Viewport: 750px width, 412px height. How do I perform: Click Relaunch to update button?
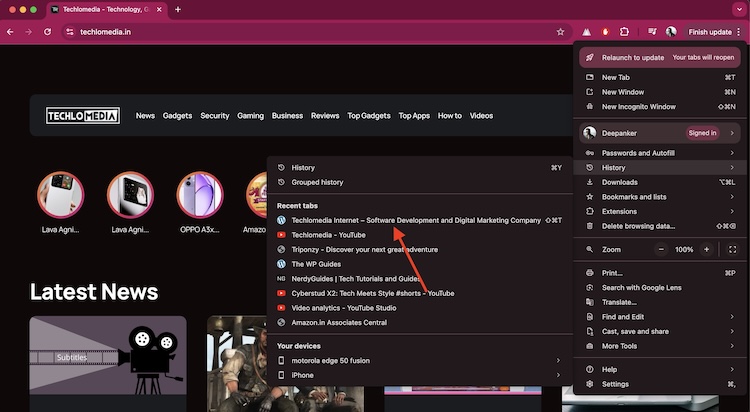tap(632, 57)
